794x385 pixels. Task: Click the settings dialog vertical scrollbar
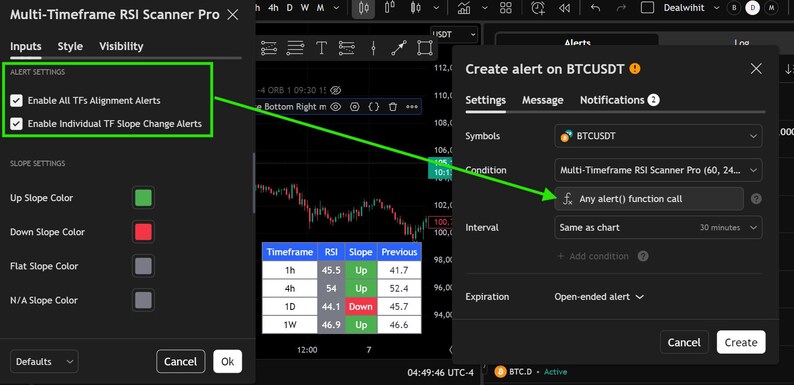coord(253,182)
